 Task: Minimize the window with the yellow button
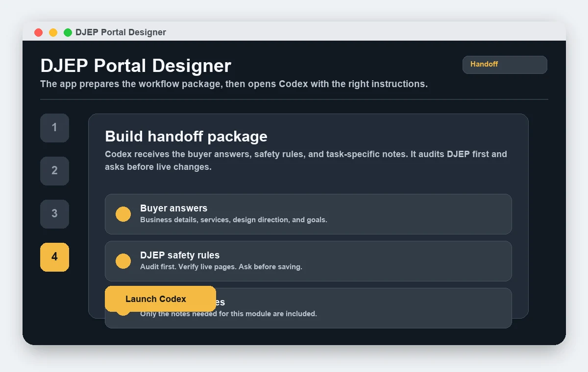tap(53, 32)
